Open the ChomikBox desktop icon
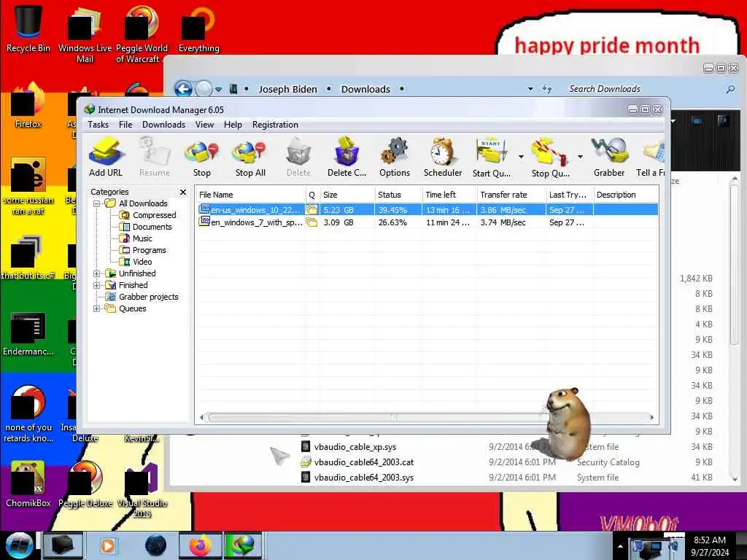Image resolution: width=747 pixels, height=560 pixels. click(x=28, y=483)
